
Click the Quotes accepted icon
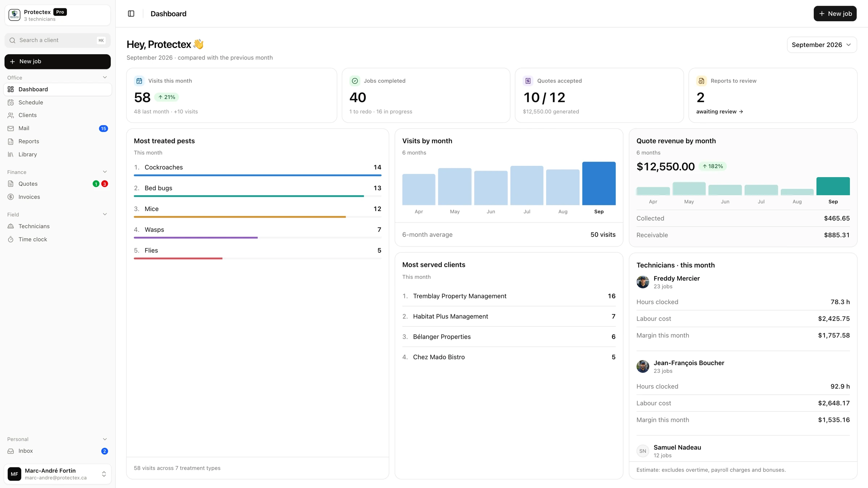[528, 81]
